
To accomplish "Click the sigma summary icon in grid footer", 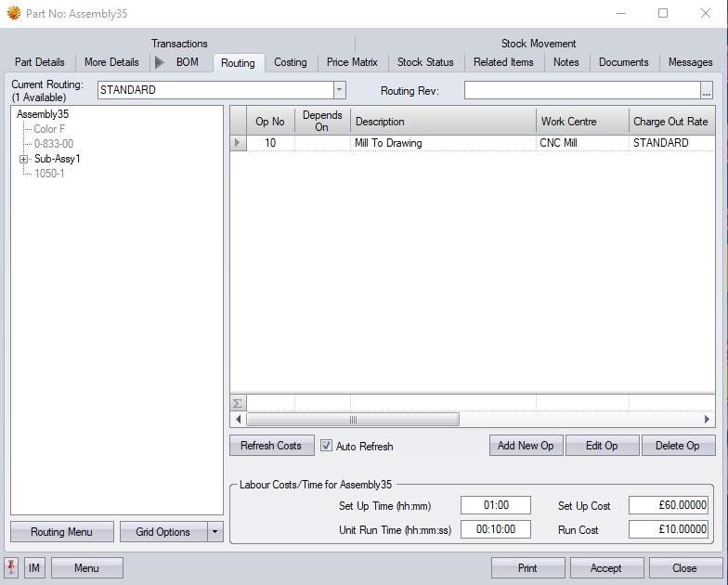I will [238, 403].
